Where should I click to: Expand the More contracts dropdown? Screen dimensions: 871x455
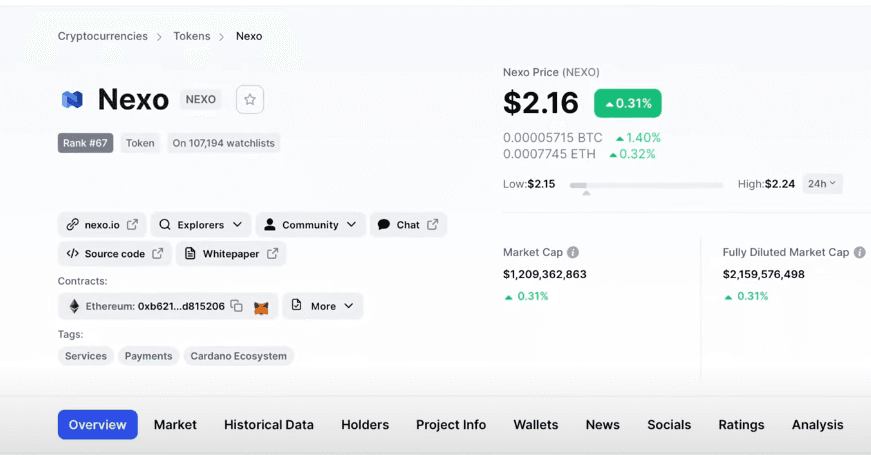(323, 306)
